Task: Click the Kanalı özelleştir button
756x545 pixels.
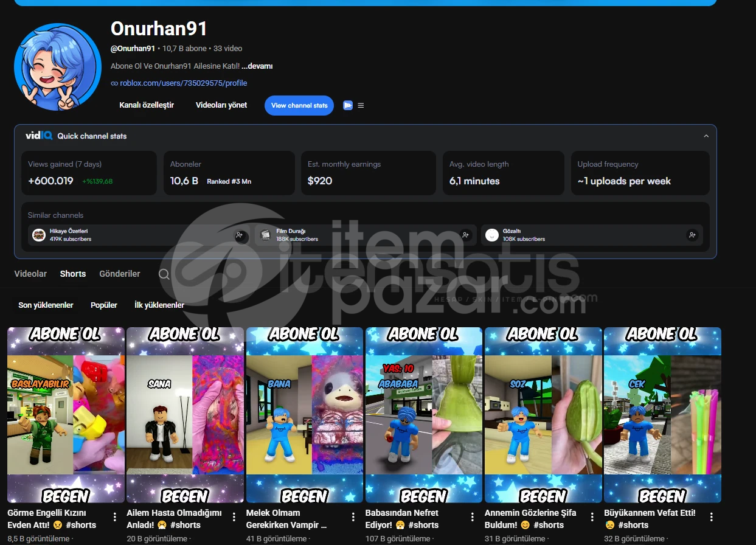Action: 147,105
